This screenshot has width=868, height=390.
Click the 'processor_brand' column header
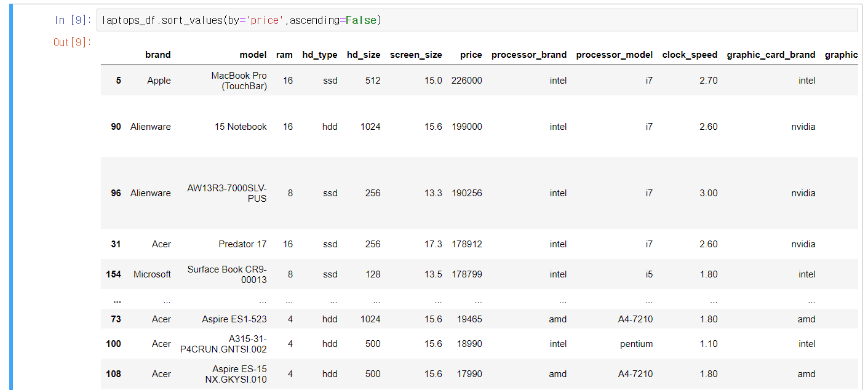(x=529, y=55)
